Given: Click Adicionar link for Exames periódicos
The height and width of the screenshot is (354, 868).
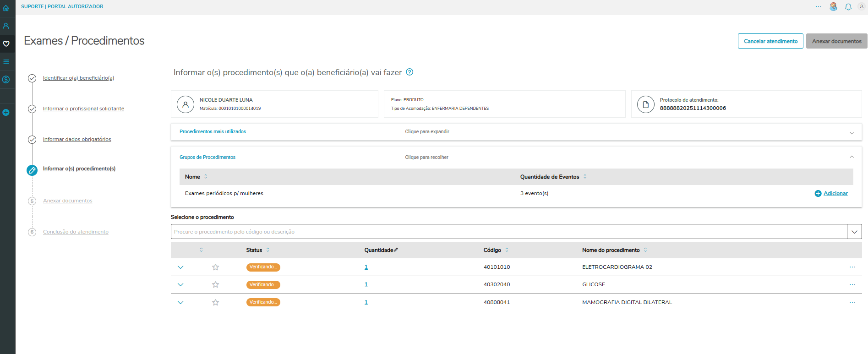Looking at the screenshot, I should tap(835, 194).
